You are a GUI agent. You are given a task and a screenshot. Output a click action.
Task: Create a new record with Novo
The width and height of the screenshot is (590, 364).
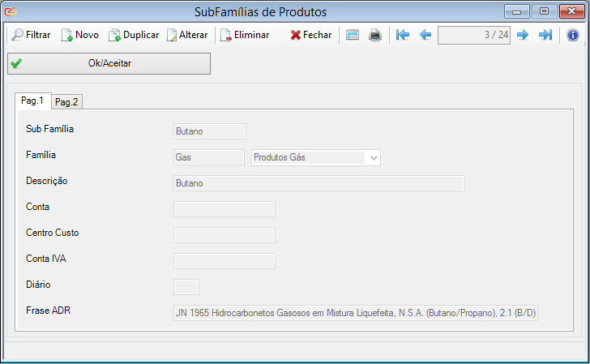[x=79, y=35]
